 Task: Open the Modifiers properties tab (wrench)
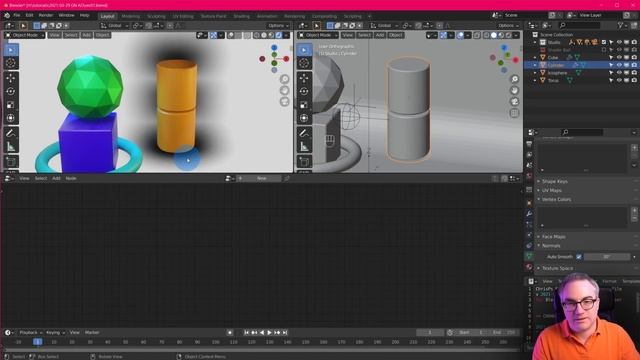529,213
